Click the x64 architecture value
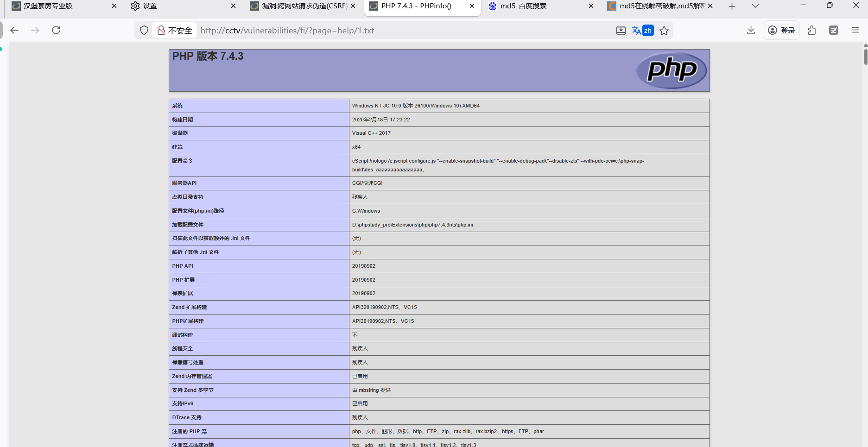The width and height of the screenshot is (868, 447). (356, 147)
